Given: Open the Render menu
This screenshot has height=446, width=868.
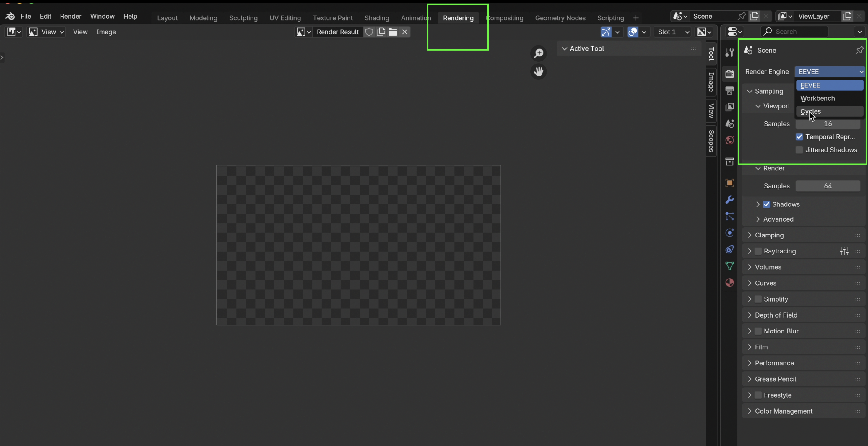Looking at the screenshot, I should pyautogui.click(x=70, y=16).
